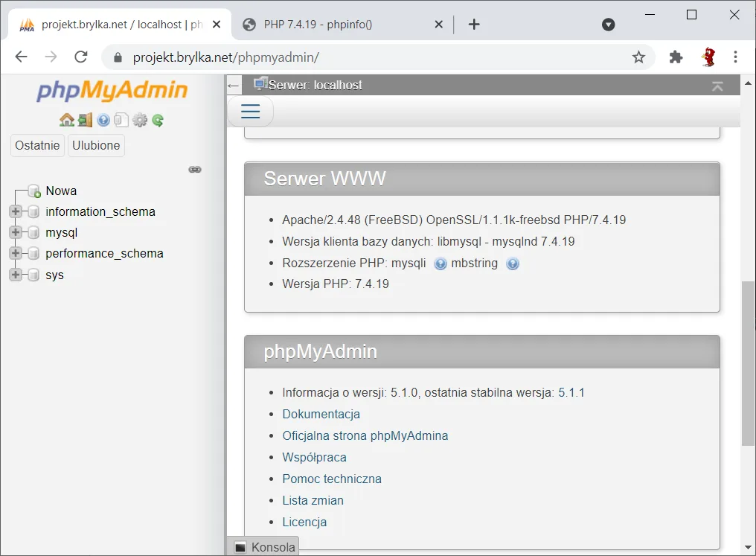Reload the browser page

tap(81, 57)
